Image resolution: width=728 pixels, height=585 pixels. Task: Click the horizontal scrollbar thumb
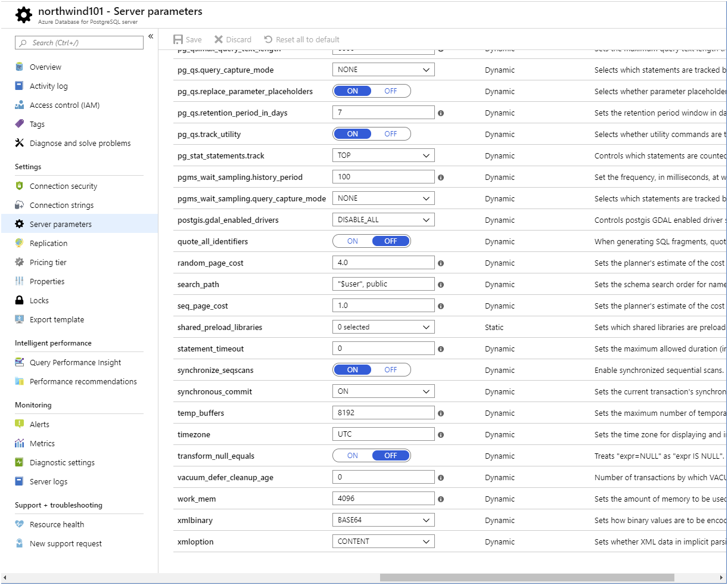527,577
